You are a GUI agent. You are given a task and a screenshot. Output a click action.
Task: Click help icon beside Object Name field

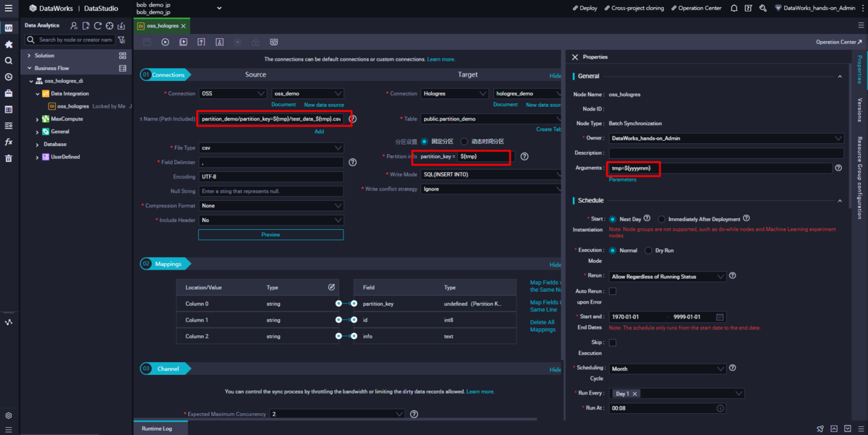click(353, 119)
